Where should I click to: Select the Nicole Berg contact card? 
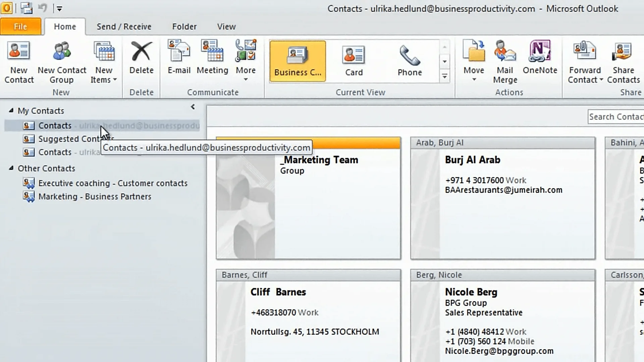pyautogui.click(x=503, y=315)
